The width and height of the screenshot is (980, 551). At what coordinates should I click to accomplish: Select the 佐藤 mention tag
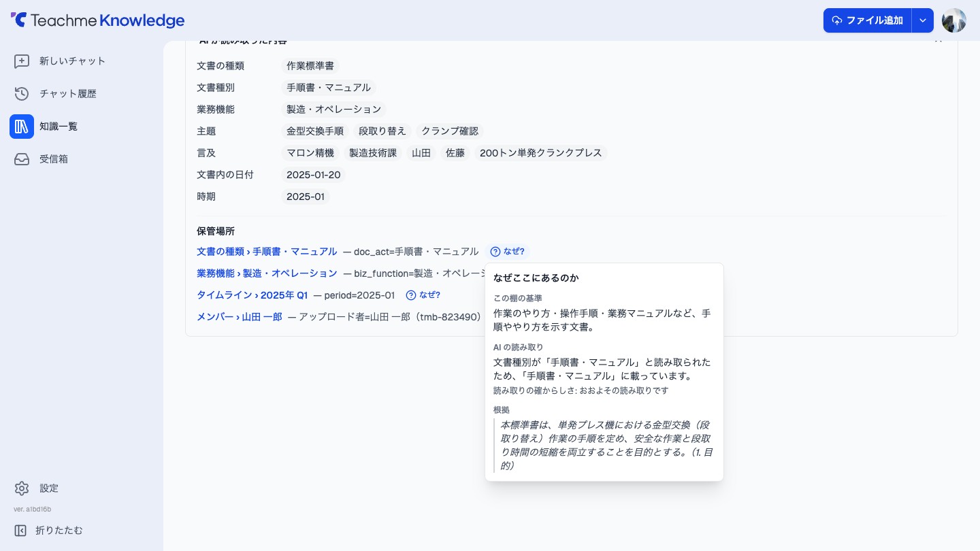tap(455, 153)
